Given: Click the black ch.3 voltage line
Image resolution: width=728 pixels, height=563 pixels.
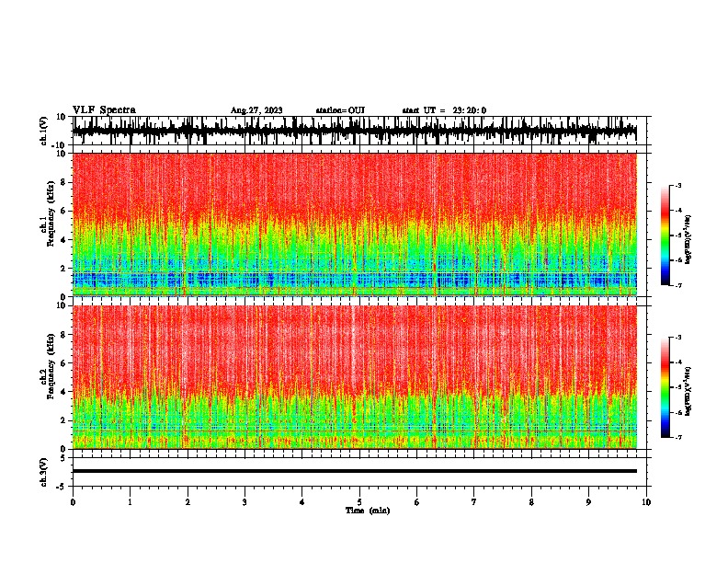Looking at the screenshot, I should pos(355,471).
